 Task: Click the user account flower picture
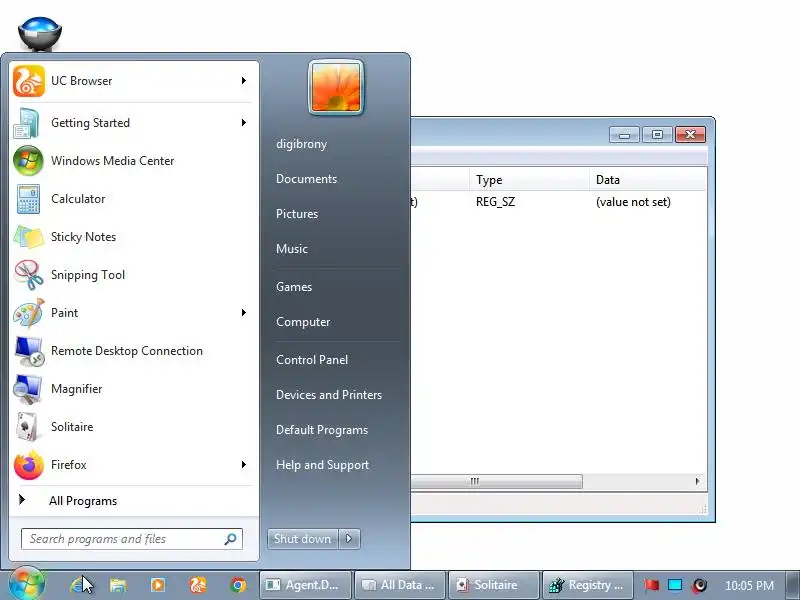tap(336, 87)
